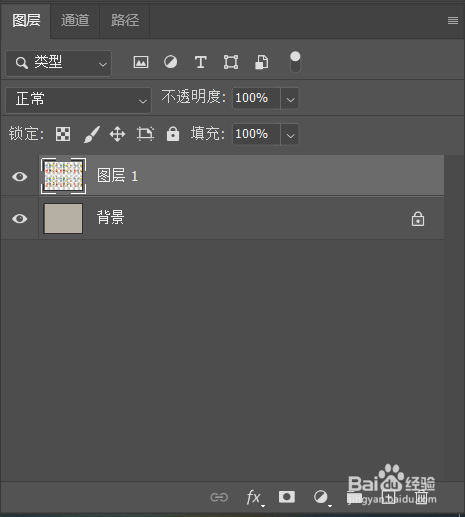The image size is (465, 517).
Task: Hide the 背景 layer eye icon
Action: 20,219
